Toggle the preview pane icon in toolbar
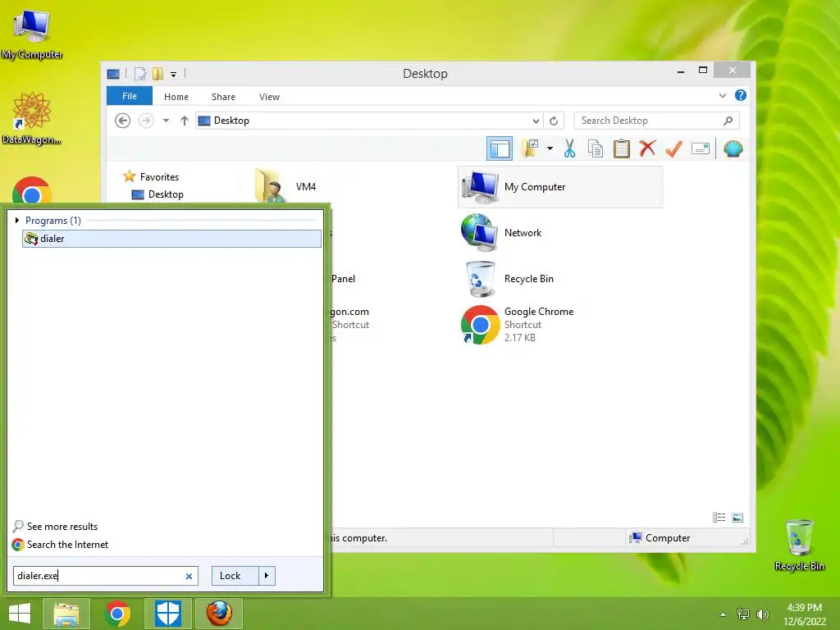The height and width of the screenshot is (630, 840). (x=500, y=149)
